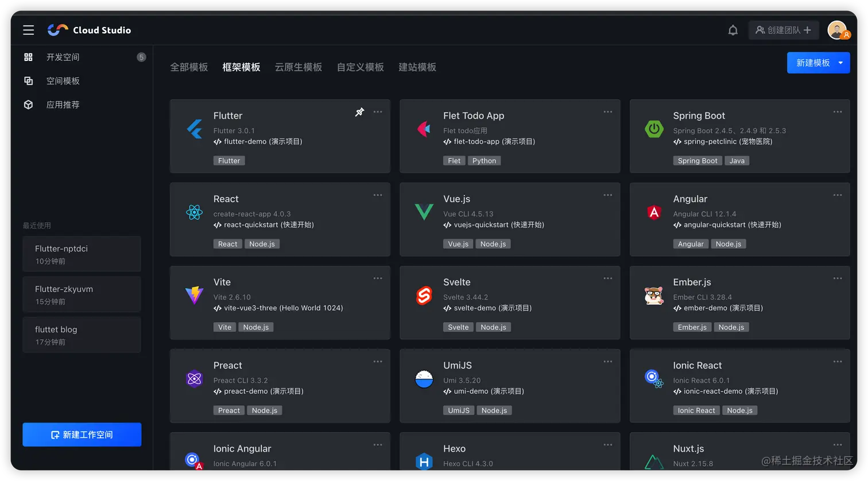Click the Cloud Studio logo

coord(89,30)
